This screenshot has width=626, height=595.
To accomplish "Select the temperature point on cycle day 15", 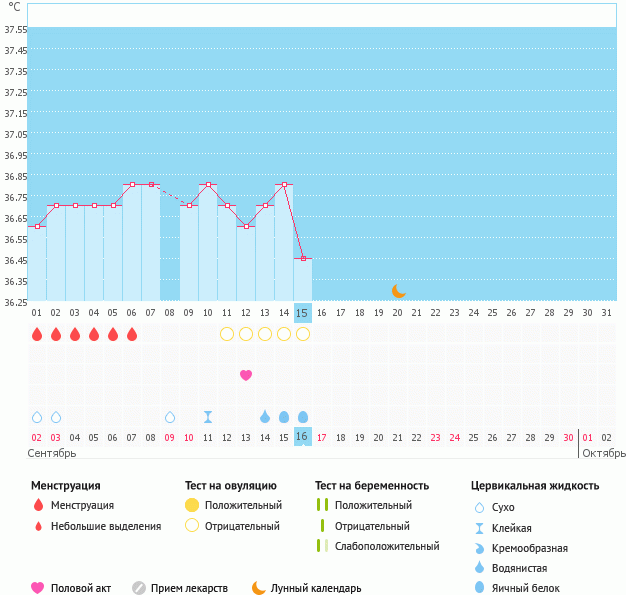I will pos(303,259).
